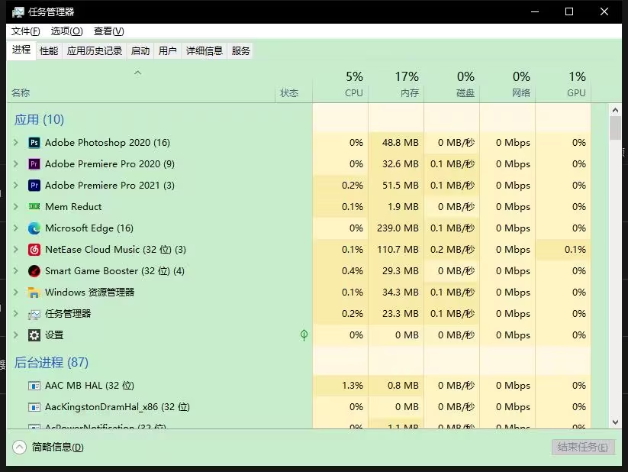628x473 pixels.
Task: Sort by the GPU column header
Action: [563, 84]
